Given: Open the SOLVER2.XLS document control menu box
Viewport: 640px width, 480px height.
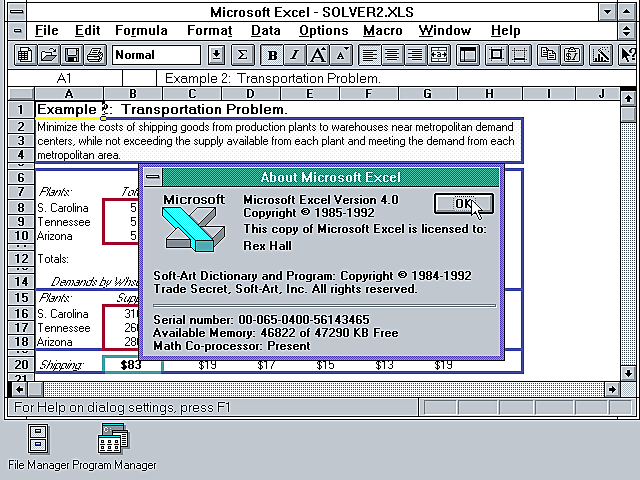Looking at the screenshot, I should coord(17,31).
